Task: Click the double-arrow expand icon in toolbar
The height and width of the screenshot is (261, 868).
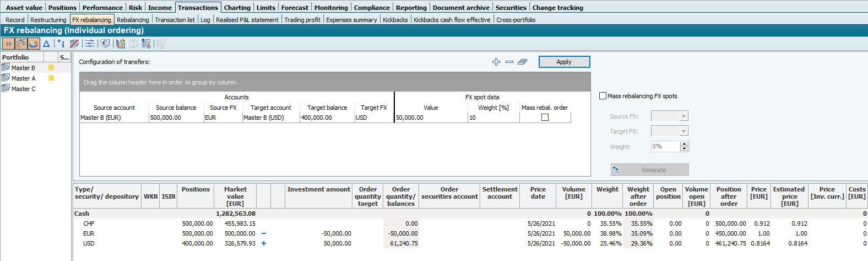Action: click(x=8, y=44)
